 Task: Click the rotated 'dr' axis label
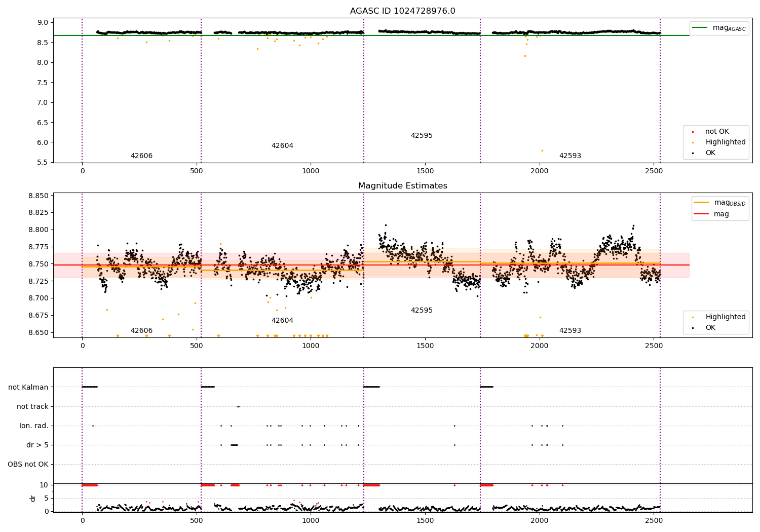(x=33, y=498)
